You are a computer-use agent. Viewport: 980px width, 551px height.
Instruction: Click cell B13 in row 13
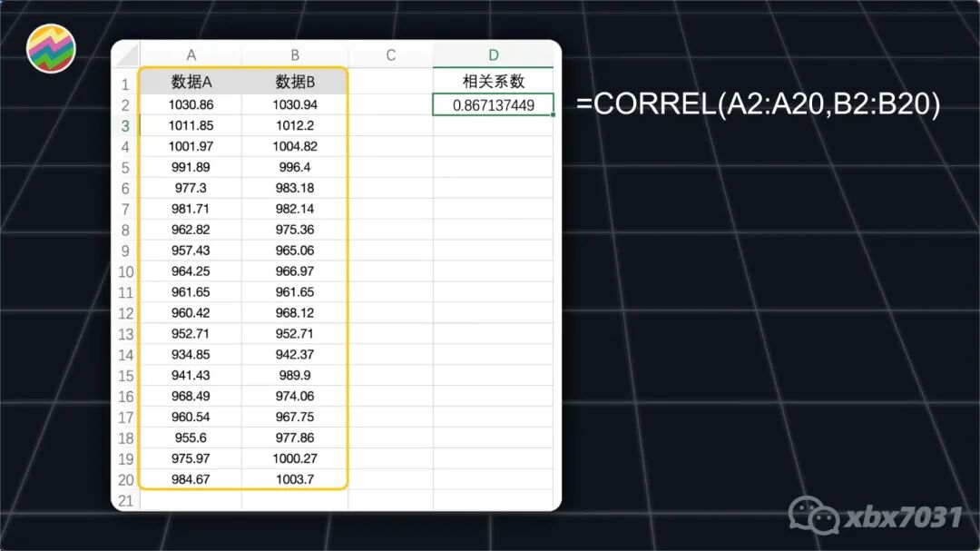pyautogui.click(x=295, y=333)
